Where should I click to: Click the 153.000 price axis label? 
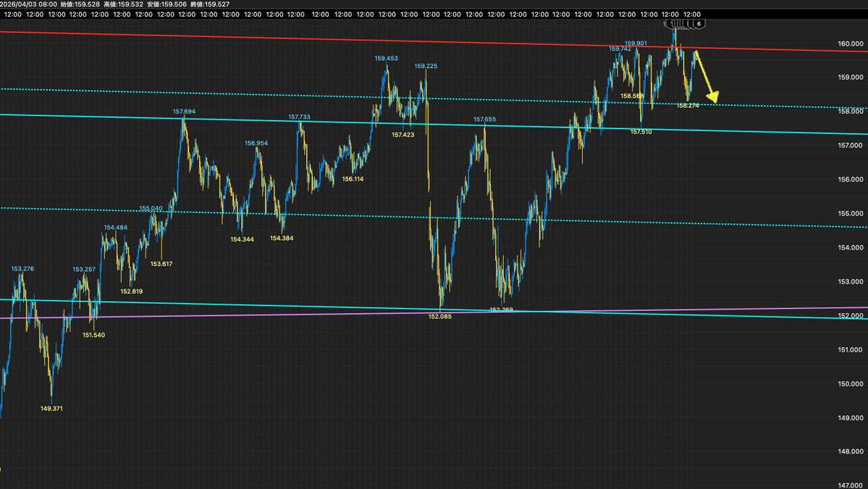(x=851, y=281)
